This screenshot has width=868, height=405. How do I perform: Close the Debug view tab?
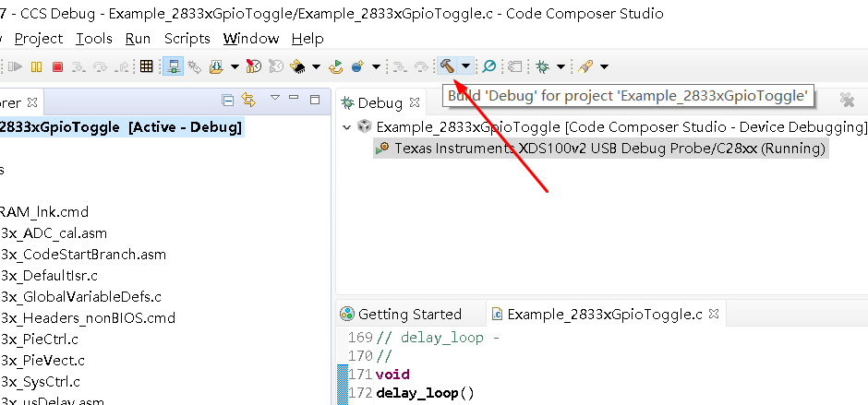415,102
